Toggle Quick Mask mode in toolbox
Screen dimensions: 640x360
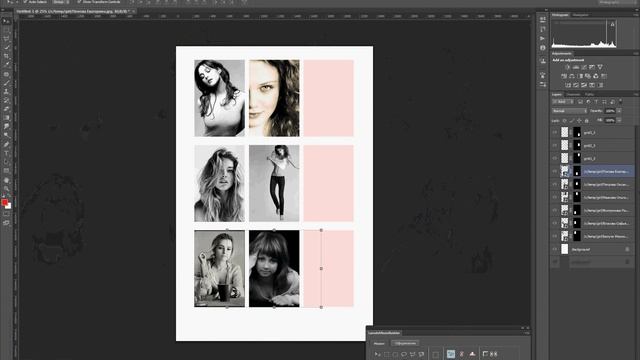[x=6, y=214]
